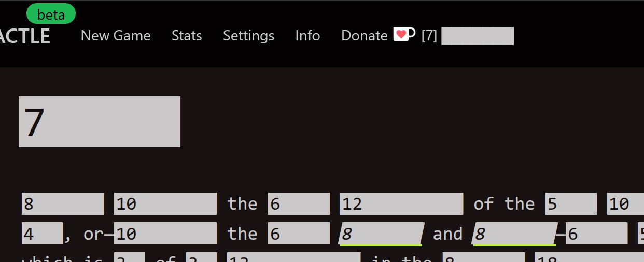Click the Ko-fi heart cup icon
Screen dimensions: 644x262
coord(404,35)
